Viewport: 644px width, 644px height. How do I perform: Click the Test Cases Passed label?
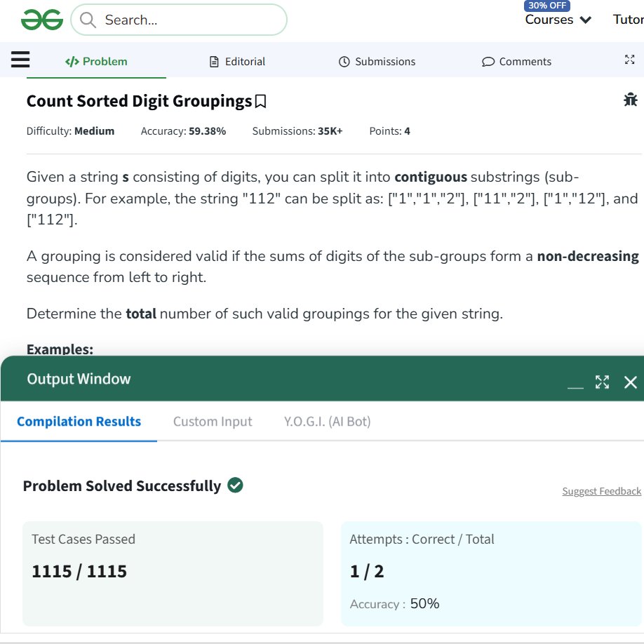pyautogui.click(x=83, y=539)
